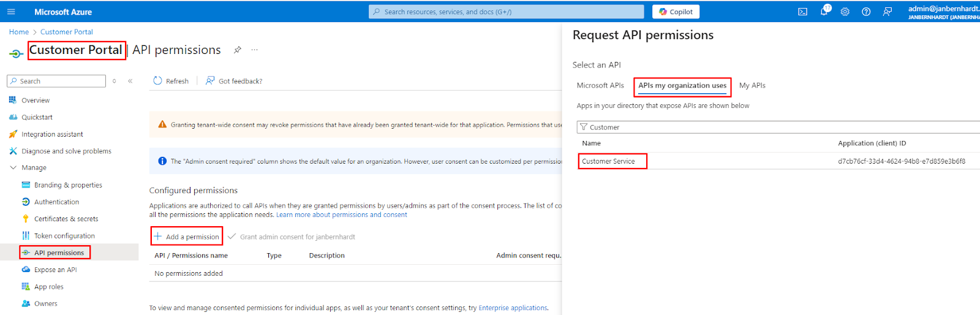This screenshot has height=315, width=980.
Task: Click the Application (client) ID column header
Action: pos(872,143)
